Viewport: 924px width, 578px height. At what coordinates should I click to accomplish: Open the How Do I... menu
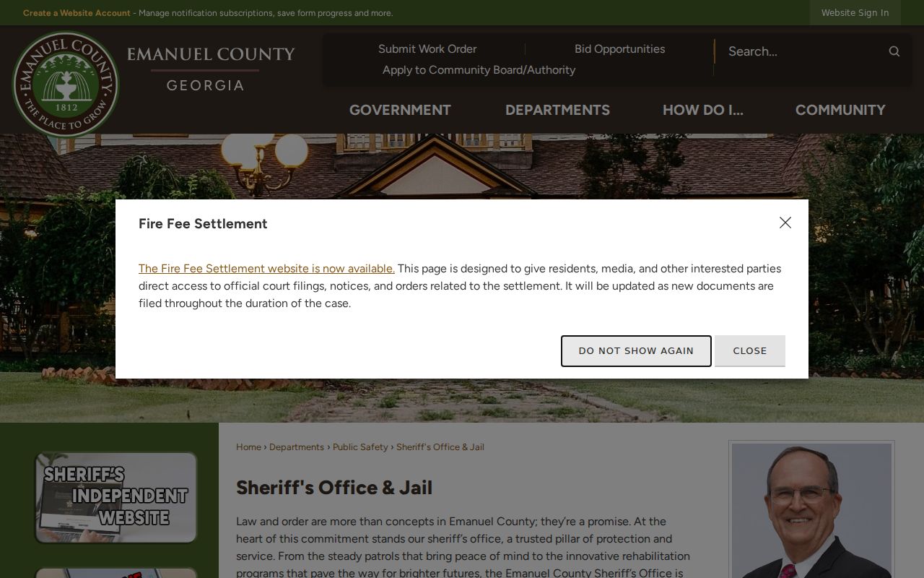(702, 110)
